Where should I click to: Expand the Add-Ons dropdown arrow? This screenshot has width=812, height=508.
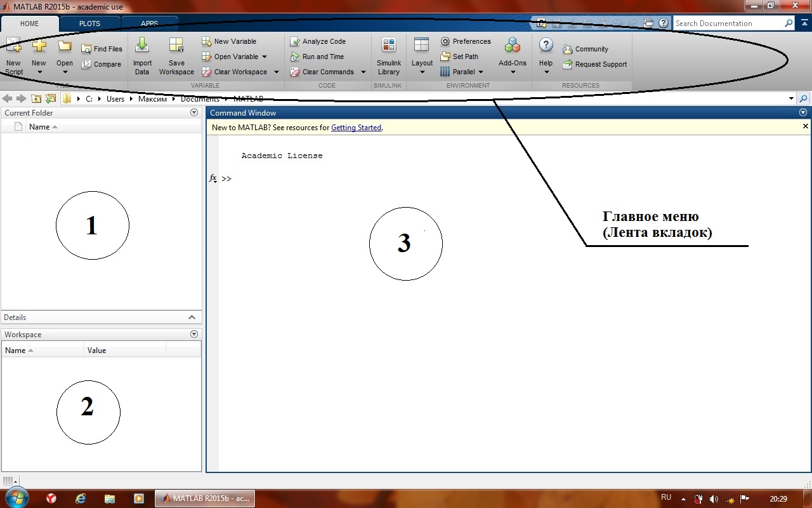pos(513,72)
